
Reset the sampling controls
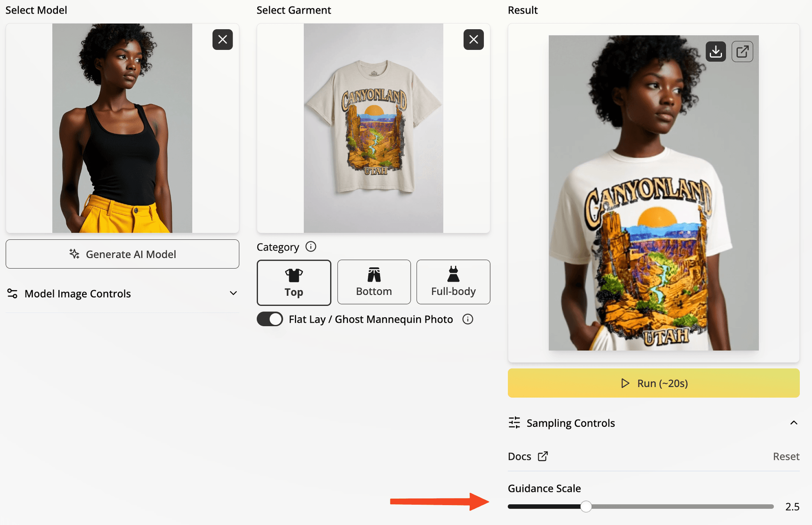[786, 456]
